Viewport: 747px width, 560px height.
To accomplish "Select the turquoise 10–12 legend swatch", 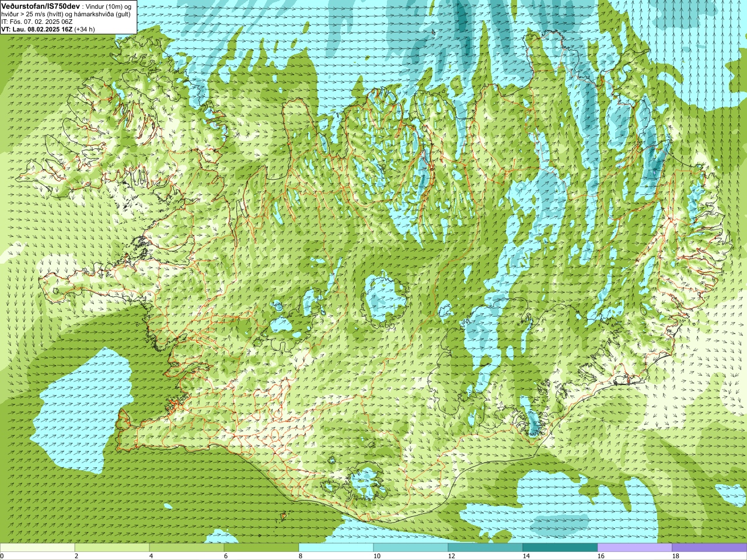I will (411, 548).
